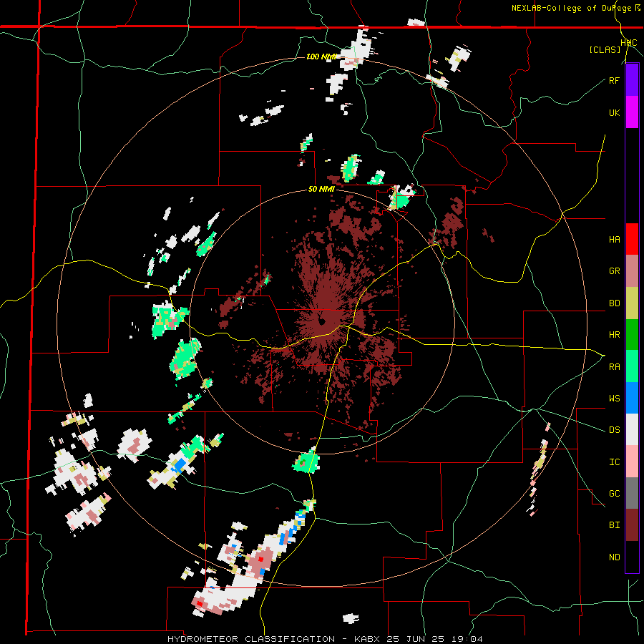Image resolution: width=644 pixels, height=644 pixels.
Task: Click the DS legend label
Action: click(x=614, y=430)
